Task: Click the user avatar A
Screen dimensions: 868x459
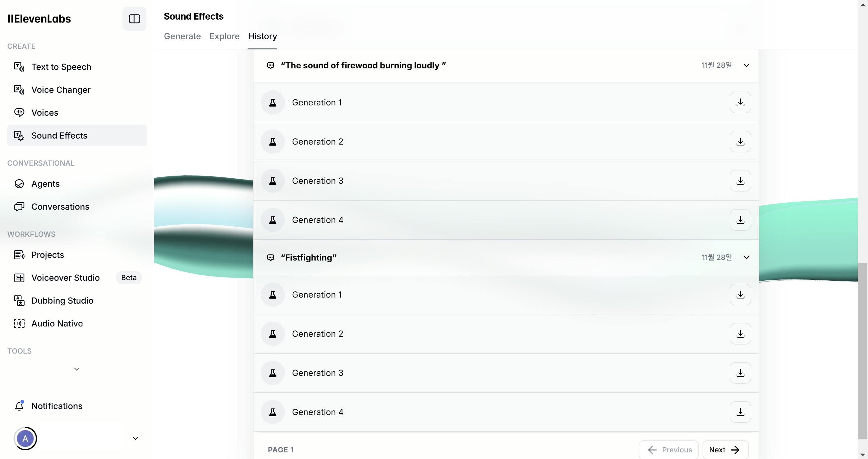Action: coord(25,439)
